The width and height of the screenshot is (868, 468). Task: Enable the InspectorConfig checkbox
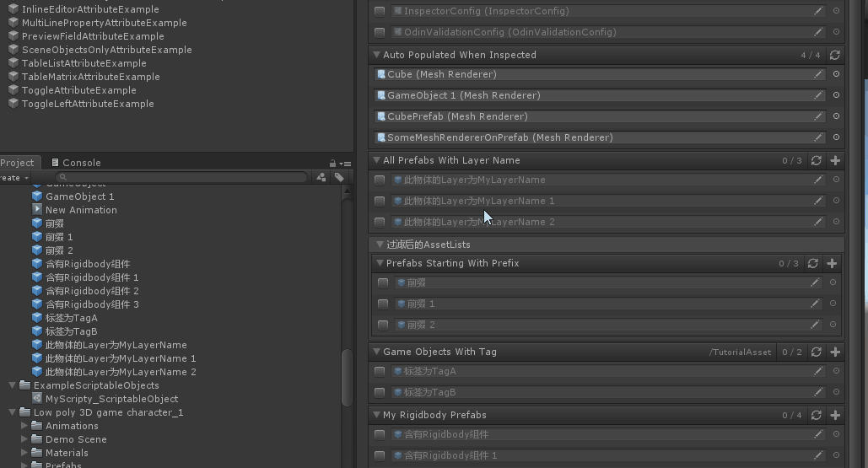click(x=380, y=11)
